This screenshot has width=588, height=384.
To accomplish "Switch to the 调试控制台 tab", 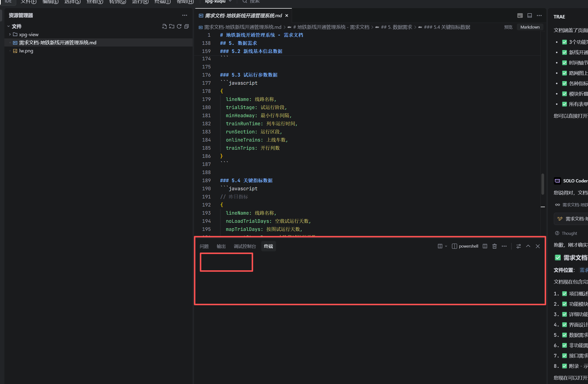I will coord(245,246).
